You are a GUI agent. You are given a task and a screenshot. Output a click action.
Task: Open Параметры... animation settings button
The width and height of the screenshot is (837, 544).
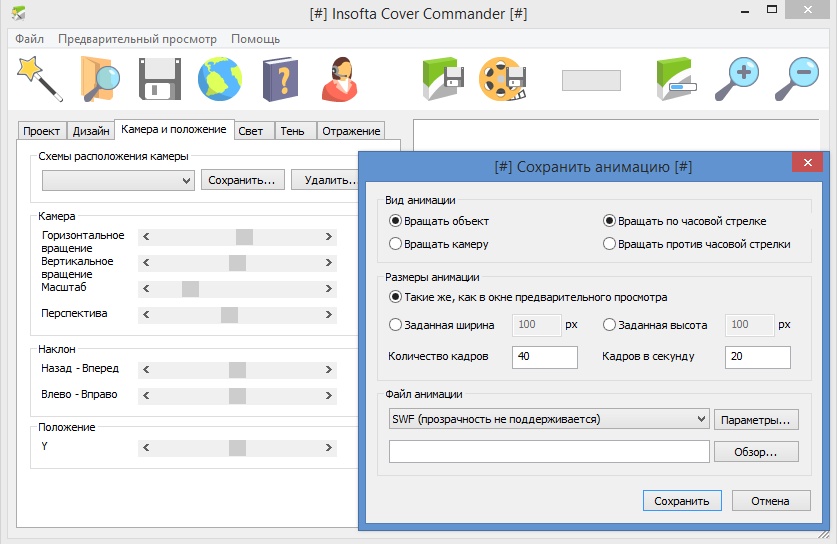point(756,420)
